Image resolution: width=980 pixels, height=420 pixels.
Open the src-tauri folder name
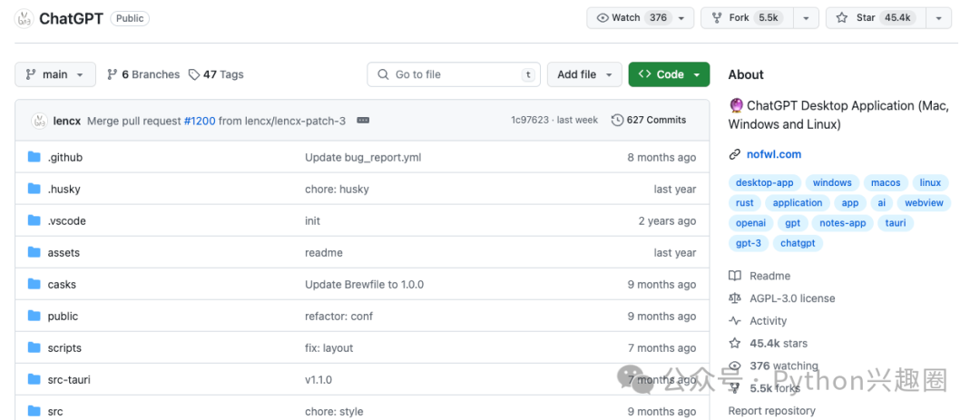(69, 379)
